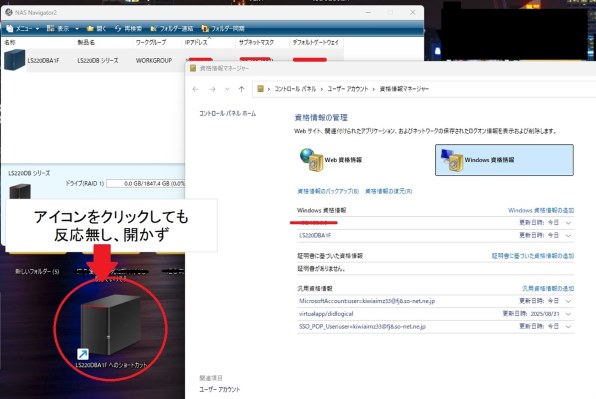
Task: Click 汎用資格情報の追加 link
Action: pos(548,288)
